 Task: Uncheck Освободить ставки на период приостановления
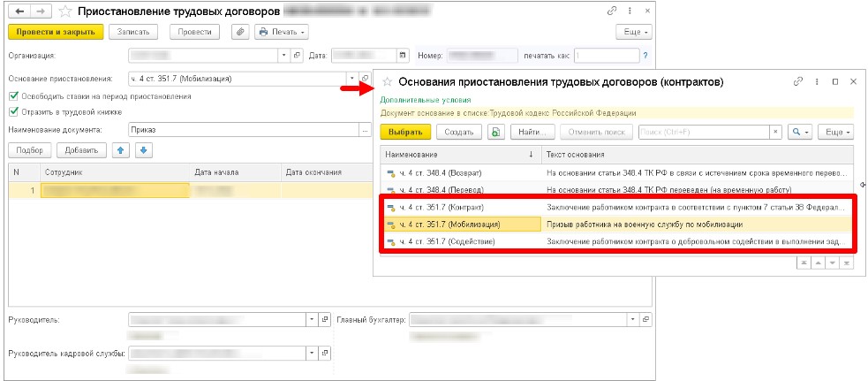[x=13, y=96]
